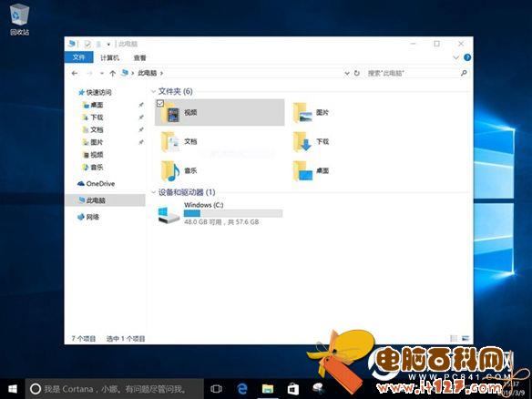Open recent locations dropdown arrow
Viewport: 532px width, 399px height.
point(101,73)
